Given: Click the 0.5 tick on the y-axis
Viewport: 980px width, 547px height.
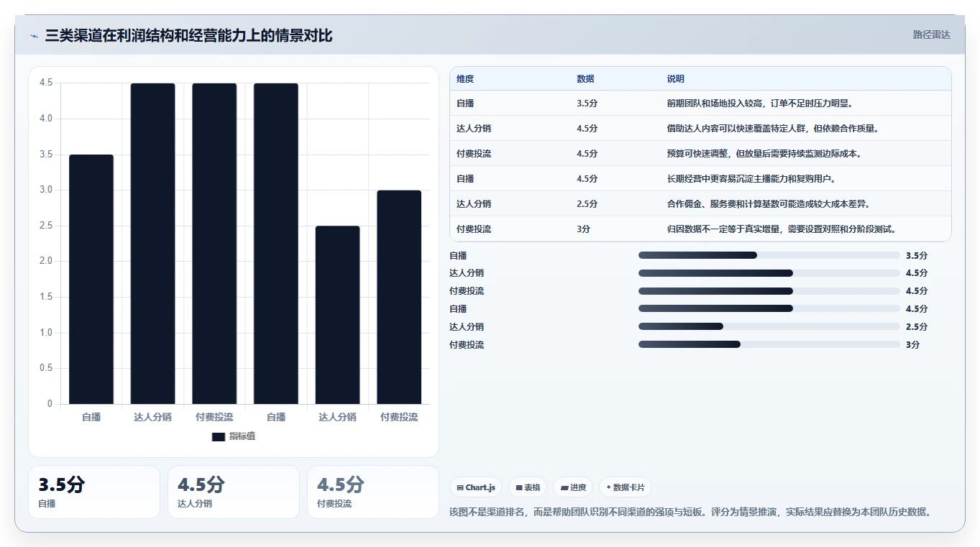Looking at the screenshot, I should [46, 368].
